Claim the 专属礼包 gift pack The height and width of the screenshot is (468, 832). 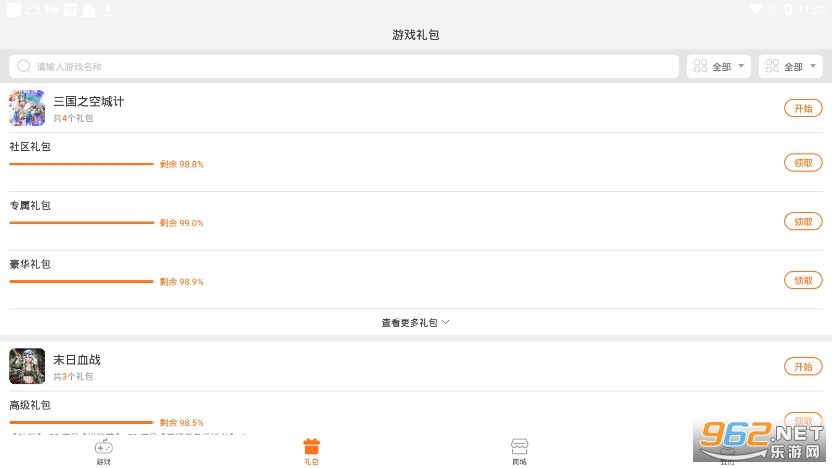pyautogui.click(x=803, y=222)
